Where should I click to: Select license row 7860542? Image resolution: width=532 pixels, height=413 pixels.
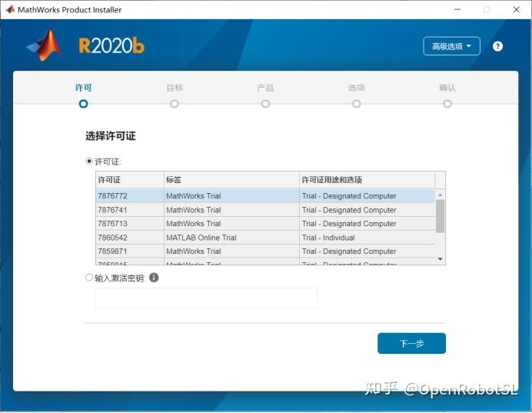(265, 238)
